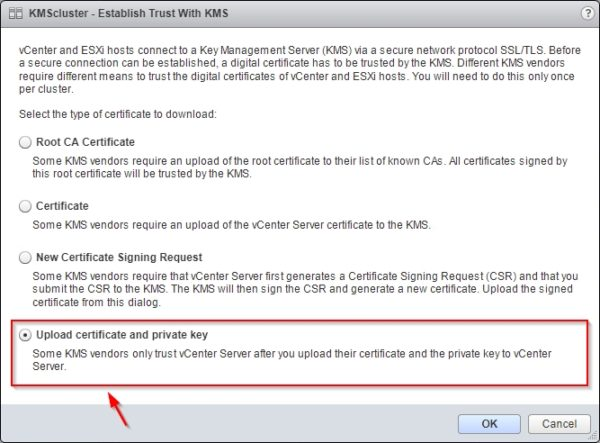Select New Certificate Signing Request radio button

25,257
